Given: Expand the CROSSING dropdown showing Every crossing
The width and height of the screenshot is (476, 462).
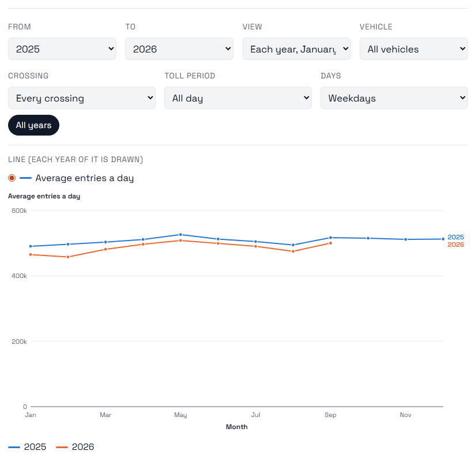Looking at the screenshot, I should [x=82, y=98].
